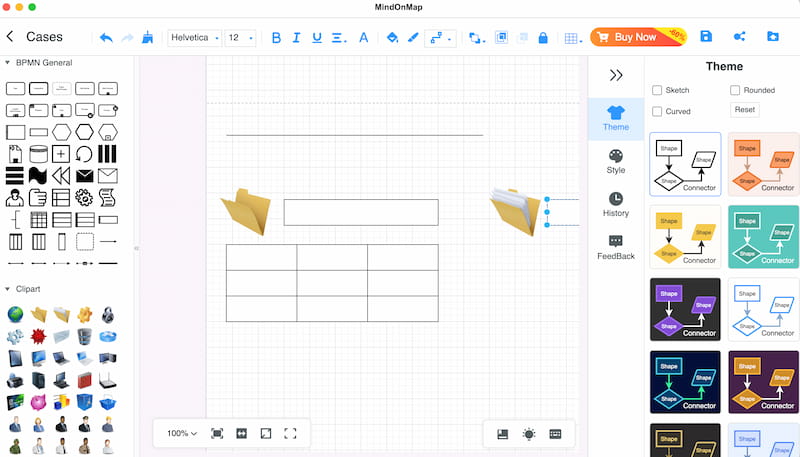The height and width of the screenshot is (457, 800).
Task: Click the export folder icon
Action: (773, 36)
